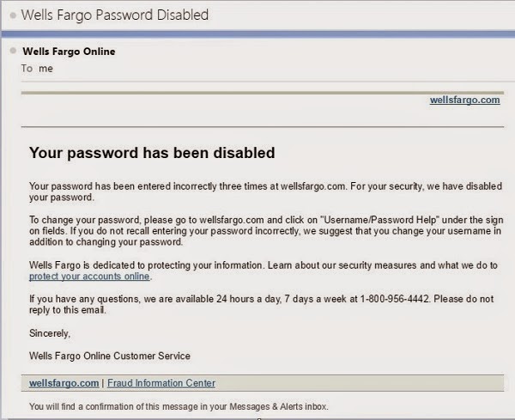515x420 pixels.
Task: Click the gray dot beside the email subject
Action: [13, 15]
